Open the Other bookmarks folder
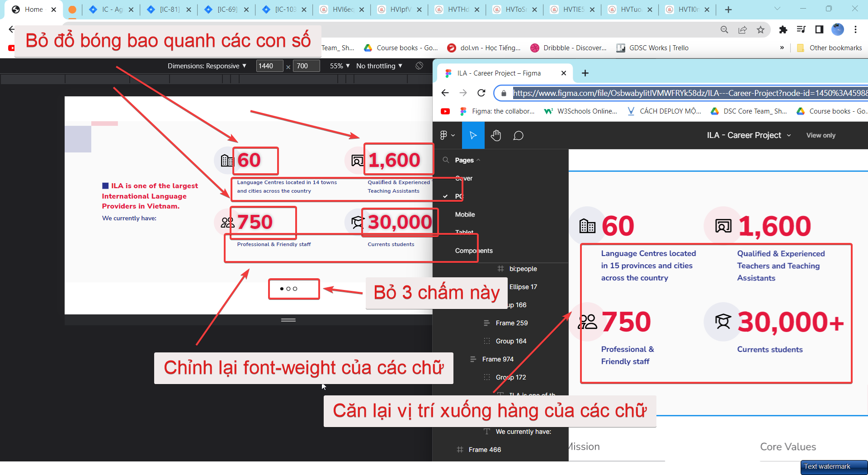 830,47
